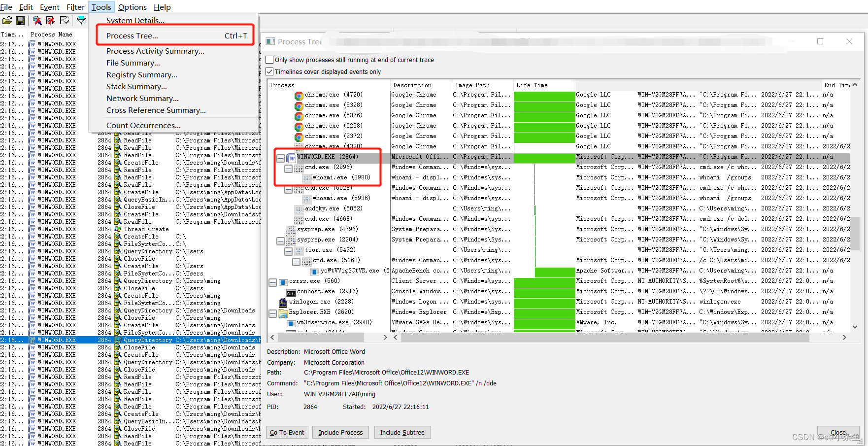
Task: Click the Go To Event button
Action: pos(287,432)
